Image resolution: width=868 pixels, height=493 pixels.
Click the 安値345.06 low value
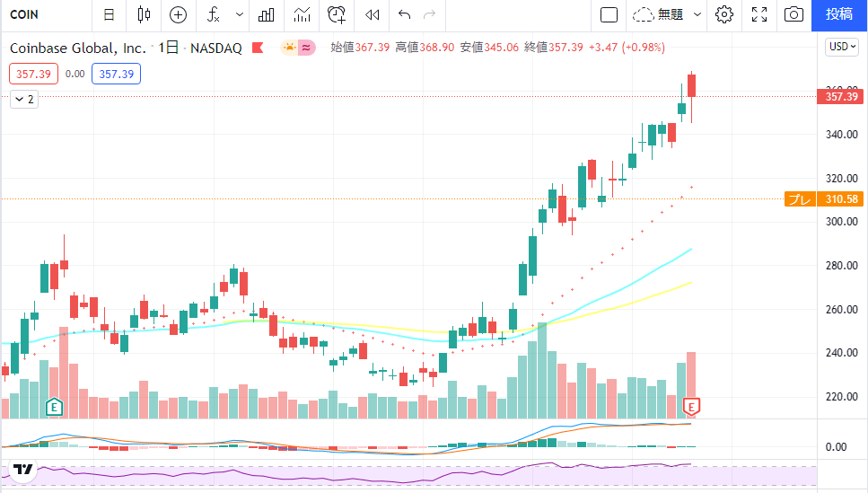click(x=489, y=48)
